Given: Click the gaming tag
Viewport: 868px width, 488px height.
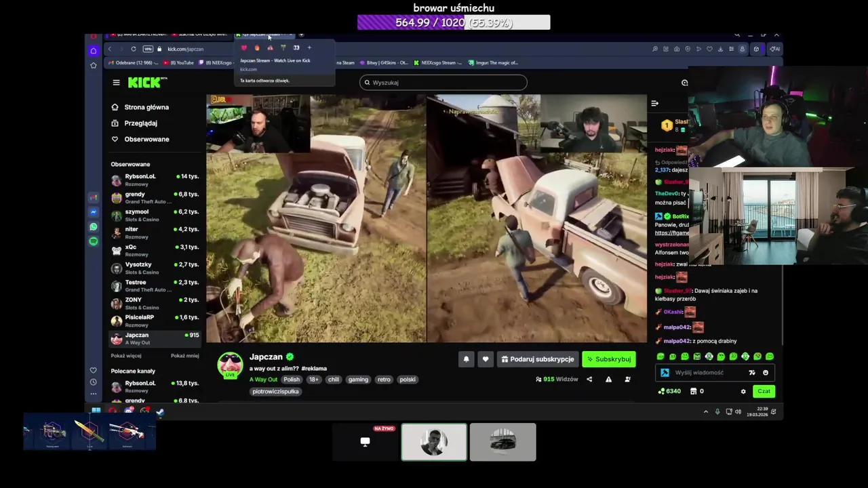Looking at the screenshot, I should pos(358,380).
